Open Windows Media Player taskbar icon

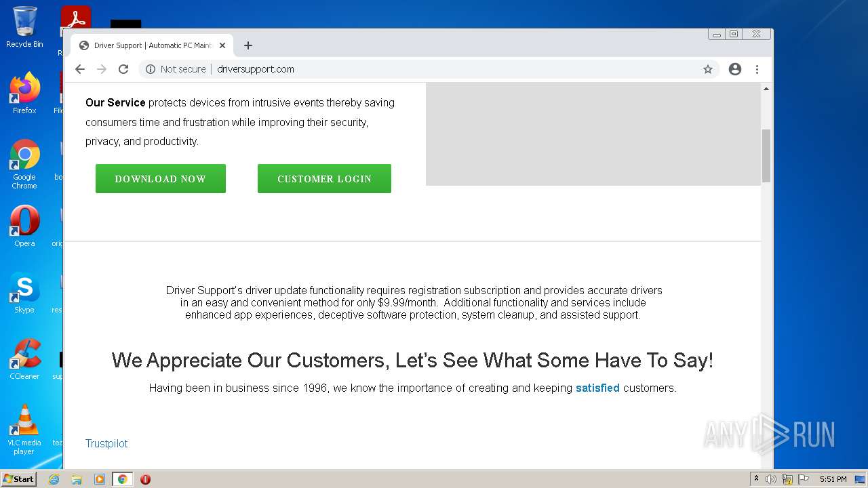click(100, 479)
